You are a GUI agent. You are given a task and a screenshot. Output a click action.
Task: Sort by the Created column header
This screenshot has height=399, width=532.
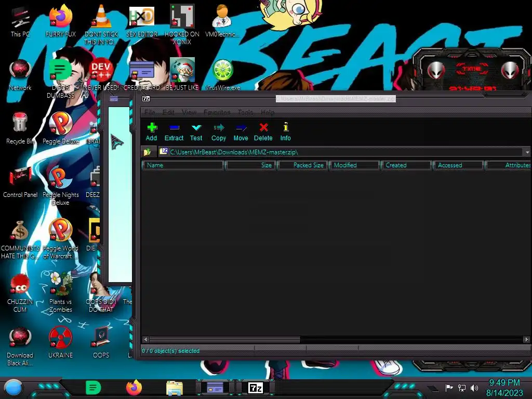[406, 165]
